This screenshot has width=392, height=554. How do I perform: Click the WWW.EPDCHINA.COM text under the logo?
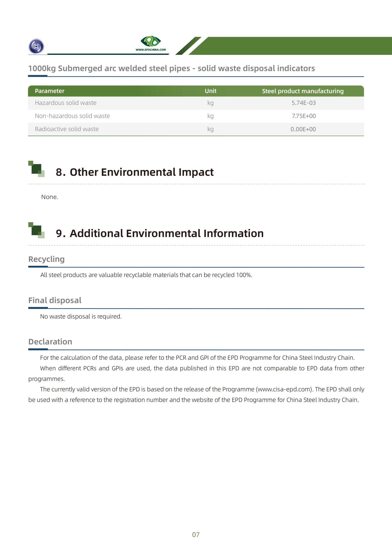[x=151, y=50]
